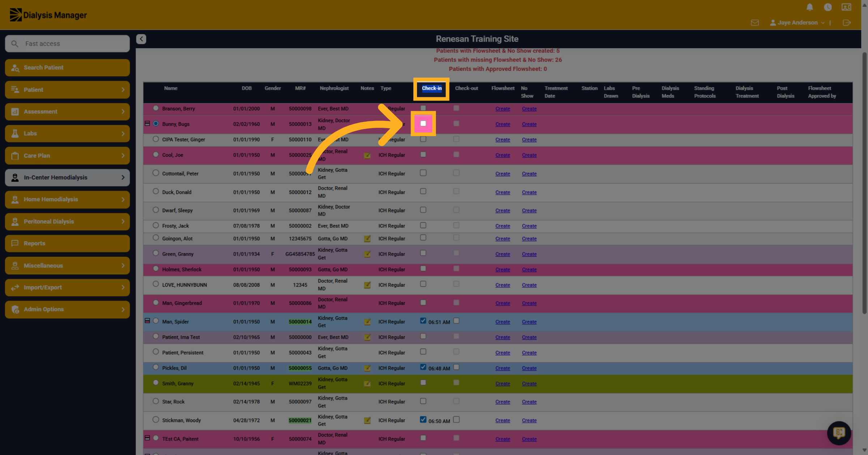This screenshot has height=455, width=868.
Task: Click check-in time 06:50 AM for Stickman
Action: (439, 421)
